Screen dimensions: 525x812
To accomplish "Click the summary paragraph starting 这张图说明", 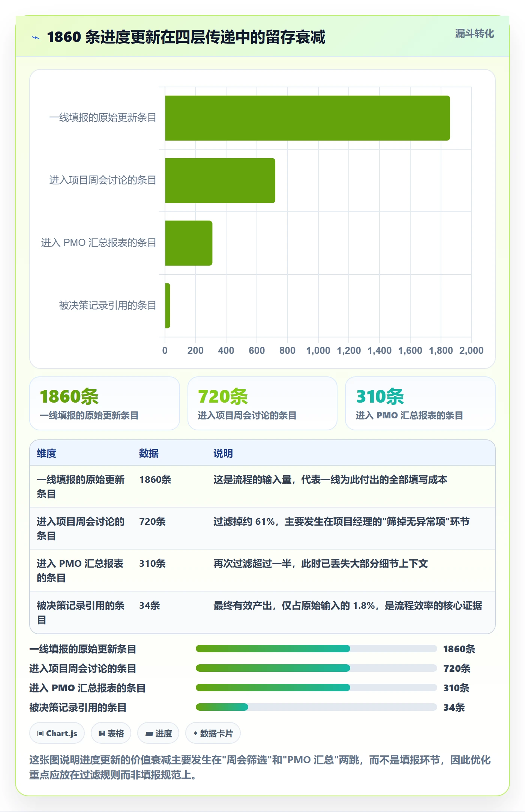I will [x=260, y=767].
